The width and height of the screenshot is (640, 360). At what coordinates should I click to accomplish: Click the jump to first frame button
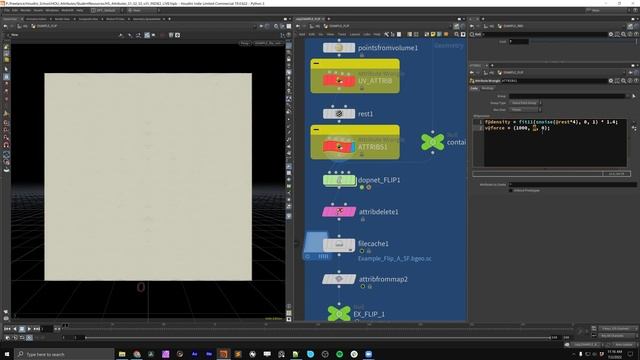click(7, 329)
